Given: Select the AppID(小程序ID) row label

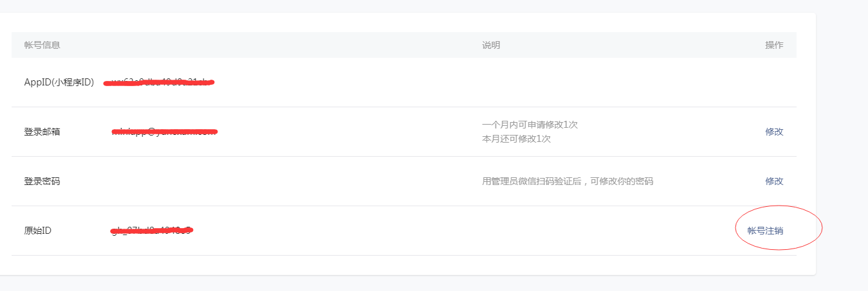Looking at the screenshot, I should 59,82.
